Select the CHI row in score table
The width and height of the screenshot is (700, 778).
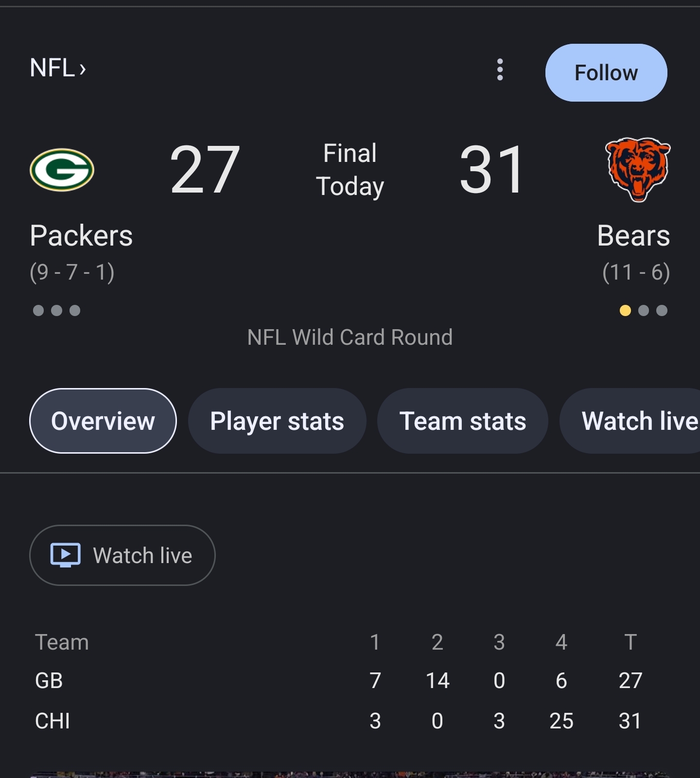(339, 721)
